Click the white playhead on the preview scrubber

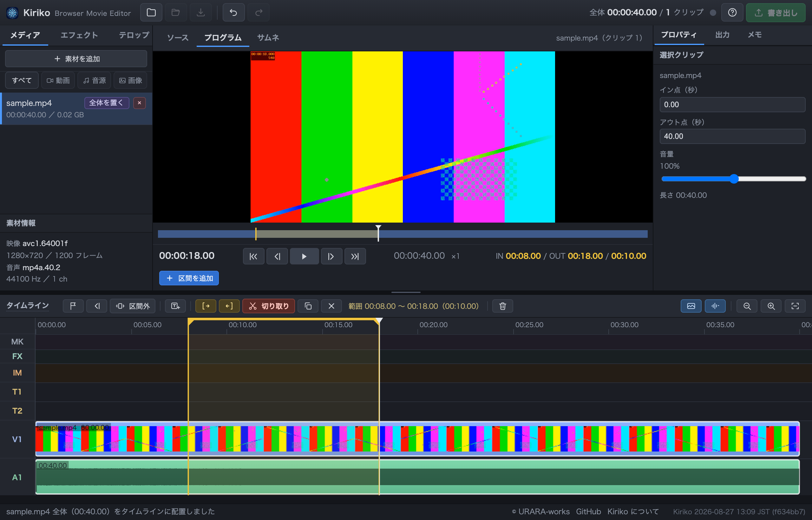[x=378, y=233]
